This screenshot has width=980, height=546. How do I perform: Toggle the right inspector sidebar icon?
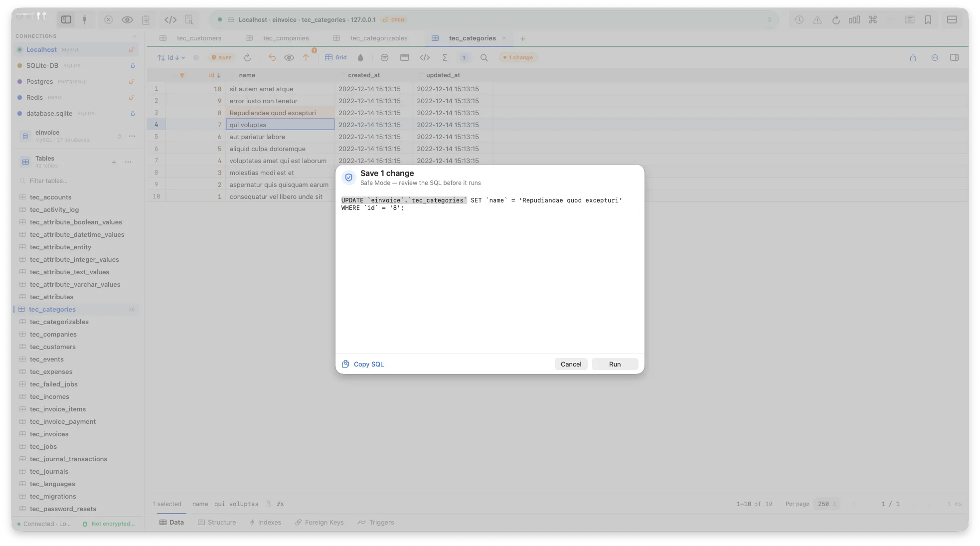[955, 57]
